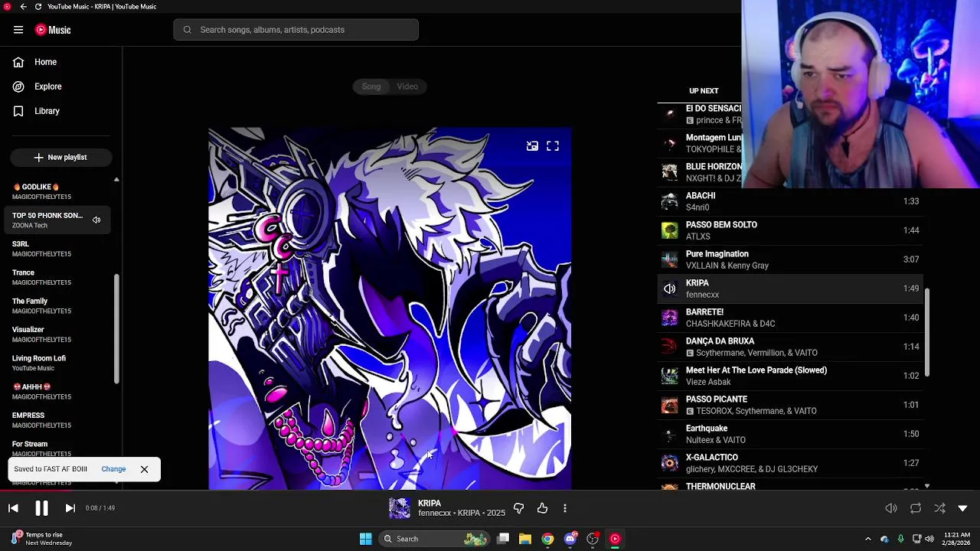Play BLUE HORIZON in the queue
This screenshot has height=551, width=980.
[x=700, y=172]
